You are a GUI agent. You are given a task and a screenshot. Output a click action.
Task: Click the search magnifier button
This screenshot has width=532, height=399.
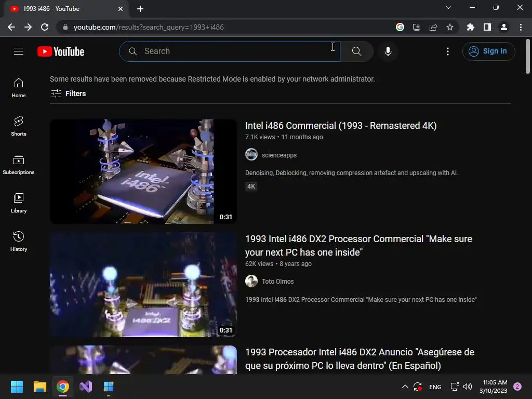pos(356,51)
